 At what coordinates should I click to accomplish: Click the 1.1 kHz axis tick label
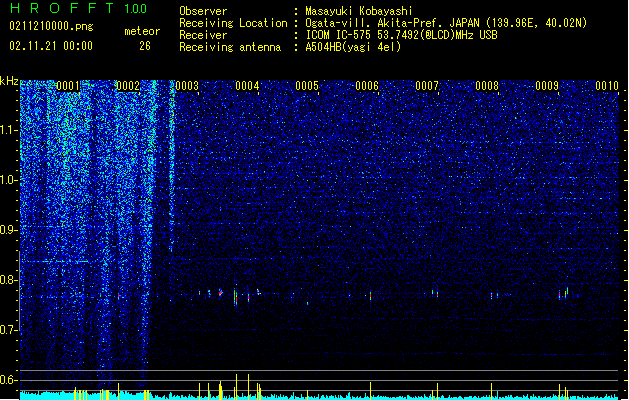9,130
